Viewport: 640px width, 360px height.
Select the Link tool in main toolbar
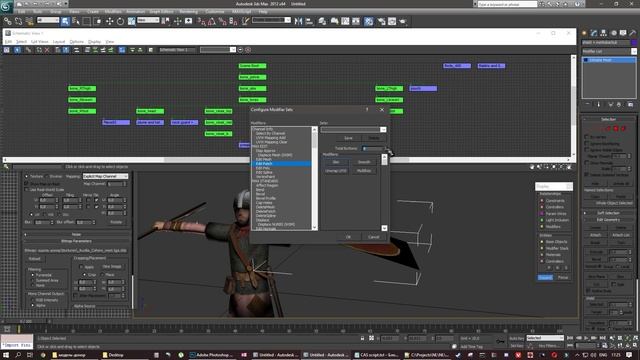coord(8,21)
